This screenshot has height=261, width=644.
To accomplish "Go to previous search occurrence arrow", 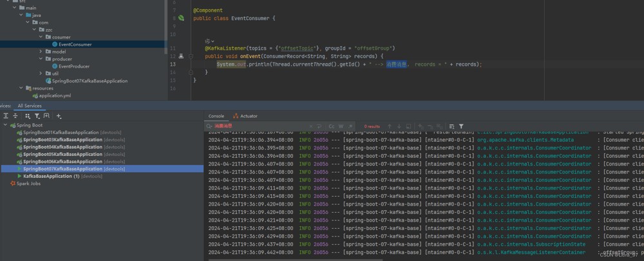I will pos(390,126).
